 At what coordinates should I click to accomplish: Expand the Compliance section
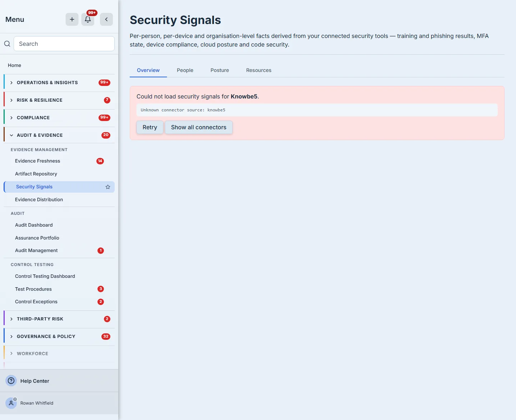(x=59, y=118)
